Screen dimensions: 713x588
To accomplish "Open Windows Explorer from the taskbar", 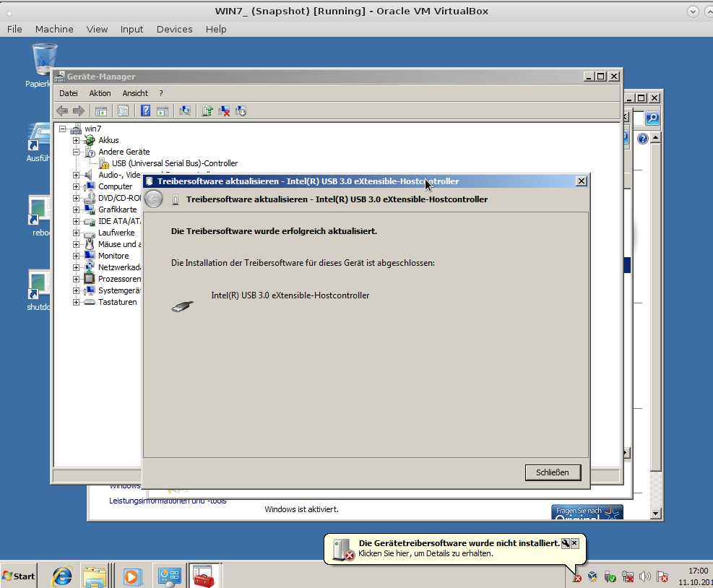I will 95,576.
